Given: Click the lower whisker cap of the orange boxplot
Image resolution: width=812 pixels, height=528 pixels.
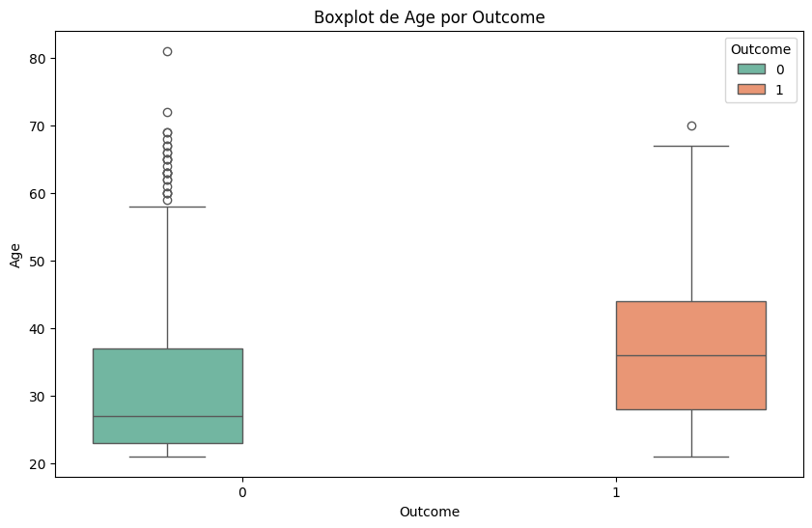Looking at the screenshot, I should point(691,457).
